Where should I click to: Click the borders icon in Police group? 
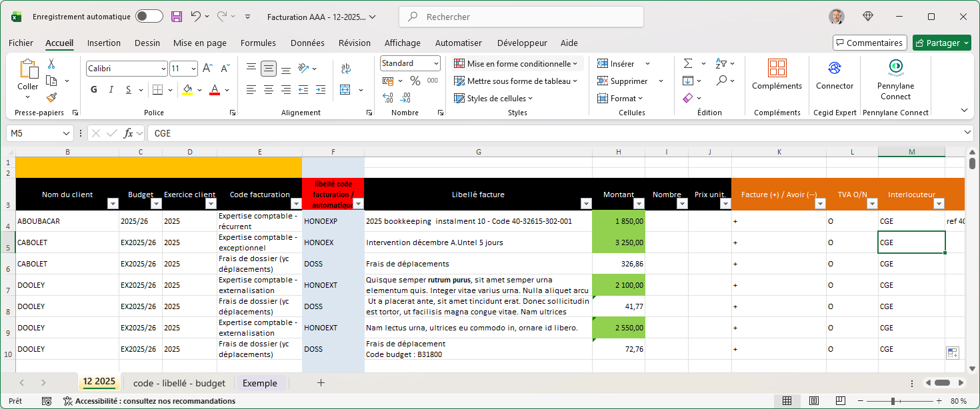tap(157, 89)
